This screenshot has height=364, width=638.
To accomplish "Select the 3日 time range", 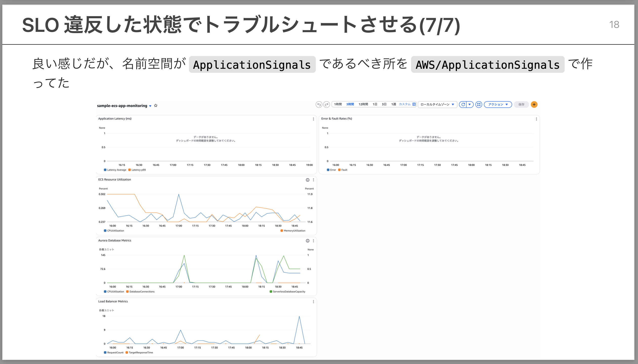I will 384,104.
